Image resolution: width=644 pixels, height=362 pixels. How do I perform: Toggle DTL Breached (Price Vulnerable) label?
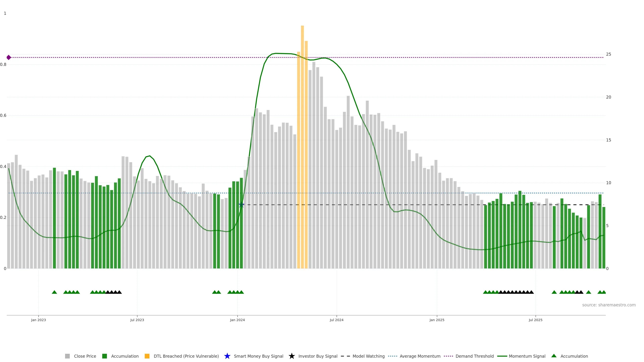tap(186, 356)
